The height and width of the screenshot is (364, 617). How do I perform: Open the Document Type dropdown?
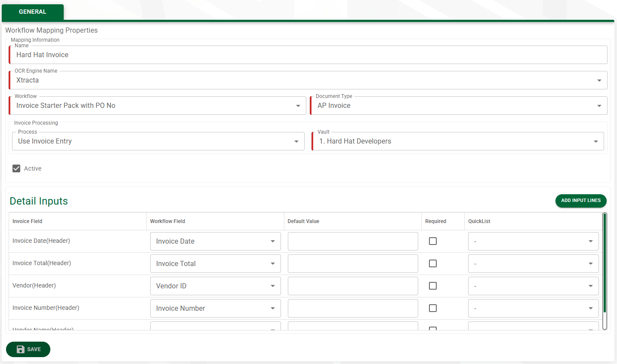(459, 106)
